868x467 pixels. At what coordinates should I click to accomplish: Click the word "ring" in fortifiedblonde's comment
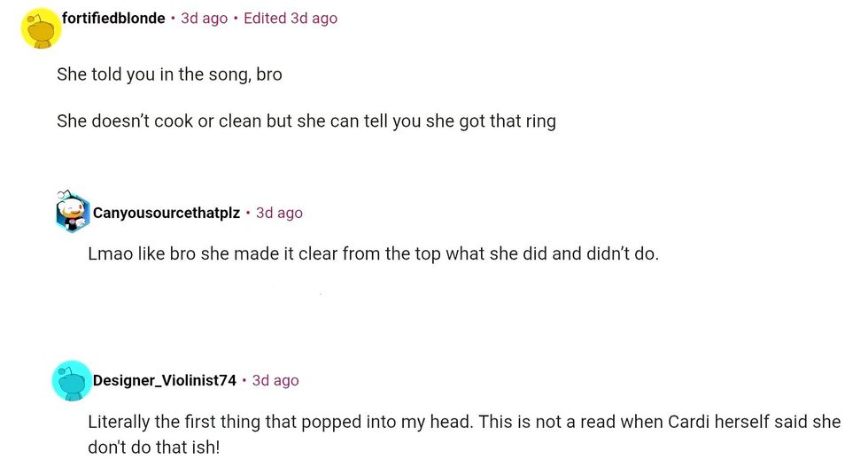[541, 121]
